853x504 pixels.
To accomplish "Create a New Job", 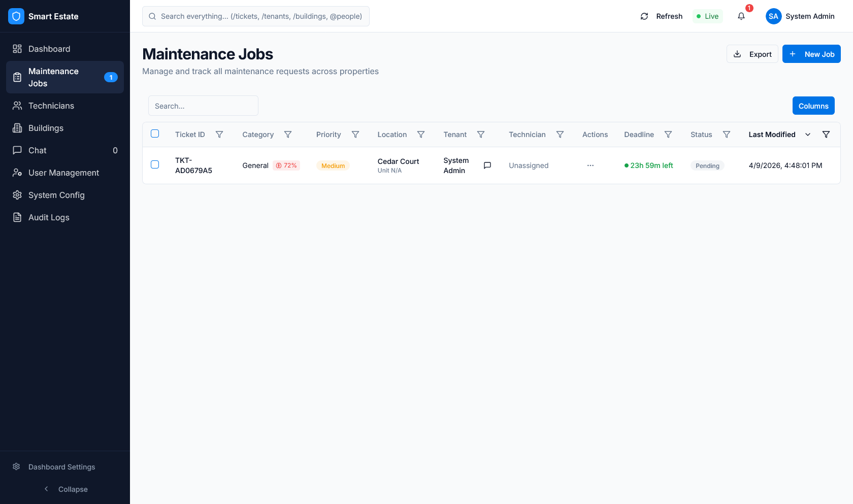I will click(811, 54).
